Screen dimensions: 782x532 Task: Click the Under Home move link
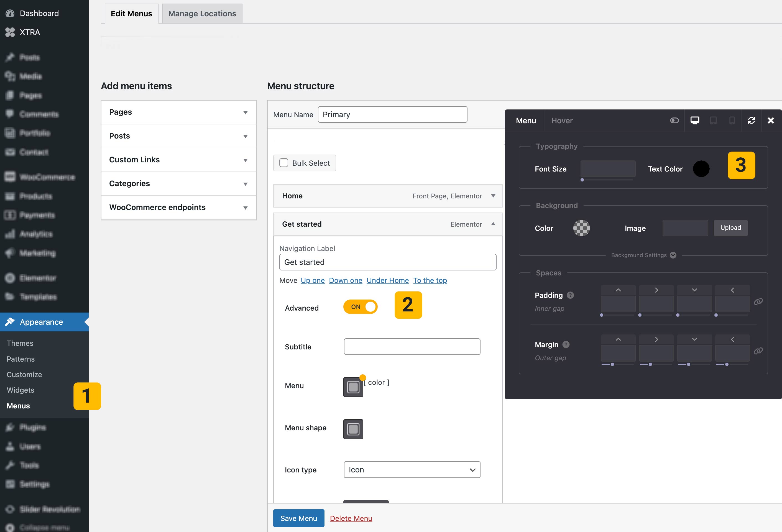[388, 280]
